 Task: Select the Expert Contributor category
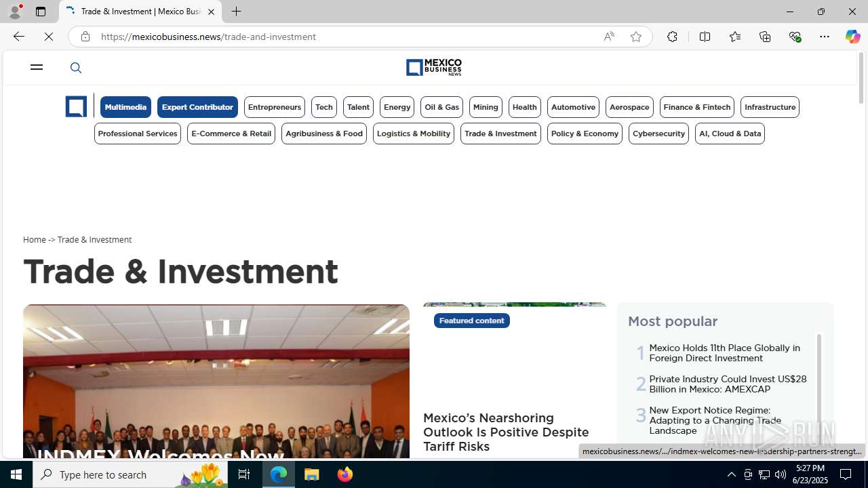(197, 107)
